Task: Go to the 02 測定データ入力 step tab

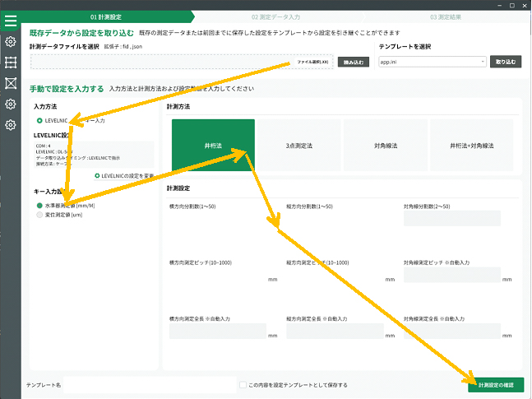Action: pyautogui.click(x=275, y=17)
